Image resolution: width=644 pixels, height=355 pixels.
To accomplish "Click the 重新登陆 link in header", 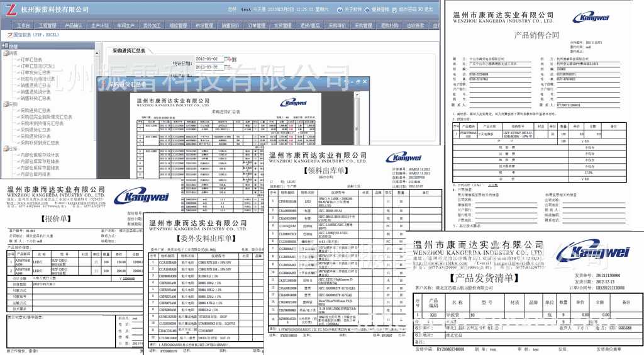I will 380,9.
